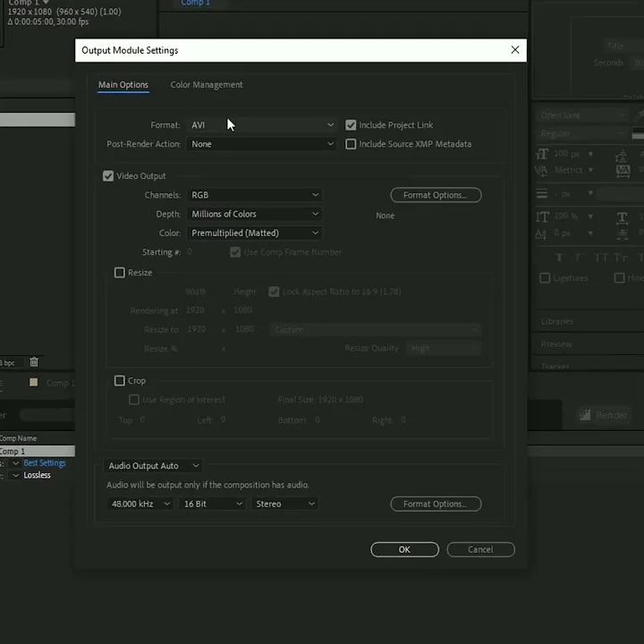Open the Post-Render Action dropdown
644x644 pixels.
tap(262, 144)
